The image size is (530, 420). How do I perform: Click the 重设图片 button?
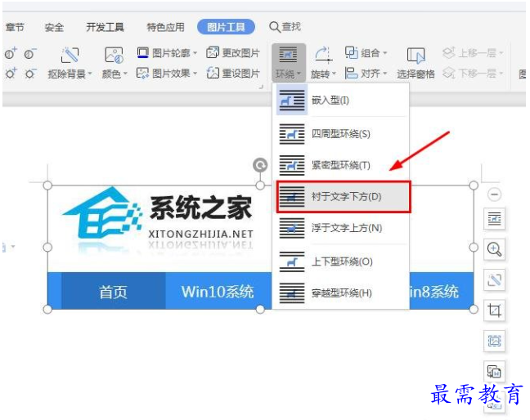tap(233, 73)
